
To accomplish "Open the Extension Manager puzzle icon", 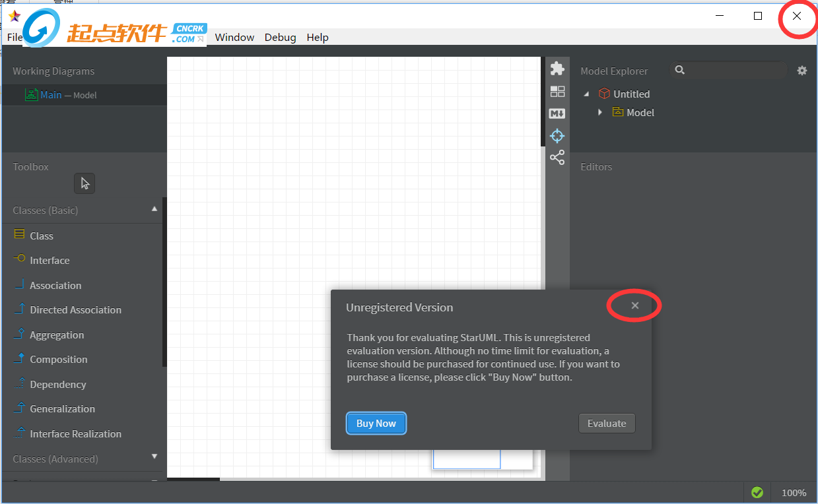I will (x=557, y=69).
